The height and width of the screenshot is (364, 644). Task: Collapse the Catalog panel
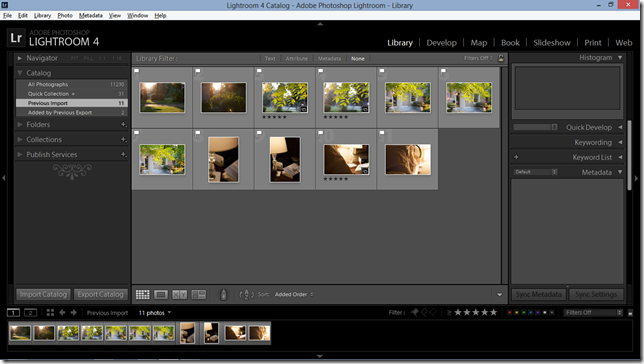[x=20, y=73]
